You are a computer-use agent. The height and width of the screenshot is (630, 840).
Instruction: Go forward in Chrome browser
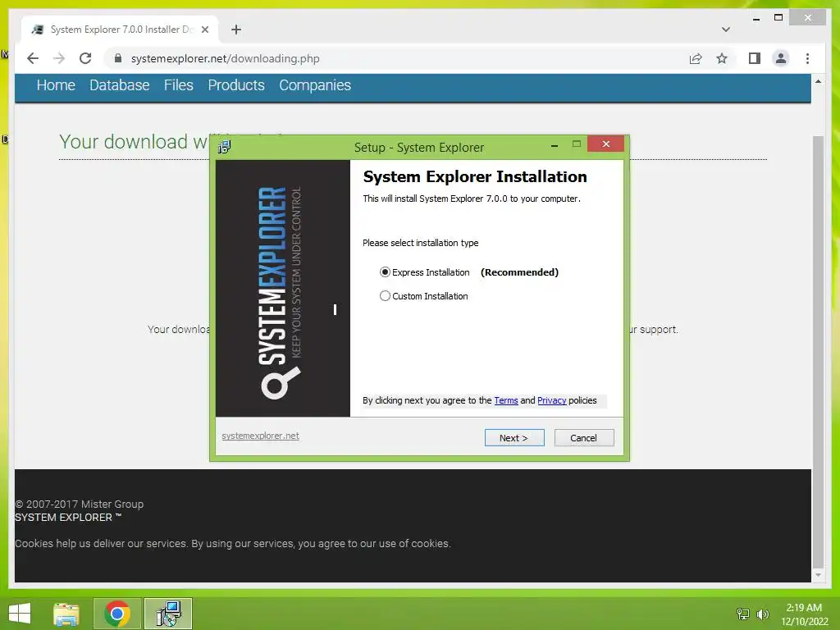point(59,58)
